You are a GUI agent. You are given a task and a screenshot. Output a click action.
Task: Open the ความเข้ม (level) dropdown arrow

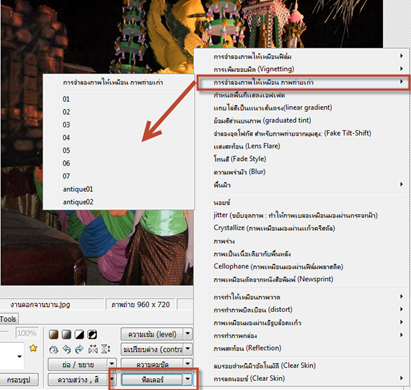click(x=188, y=334)
